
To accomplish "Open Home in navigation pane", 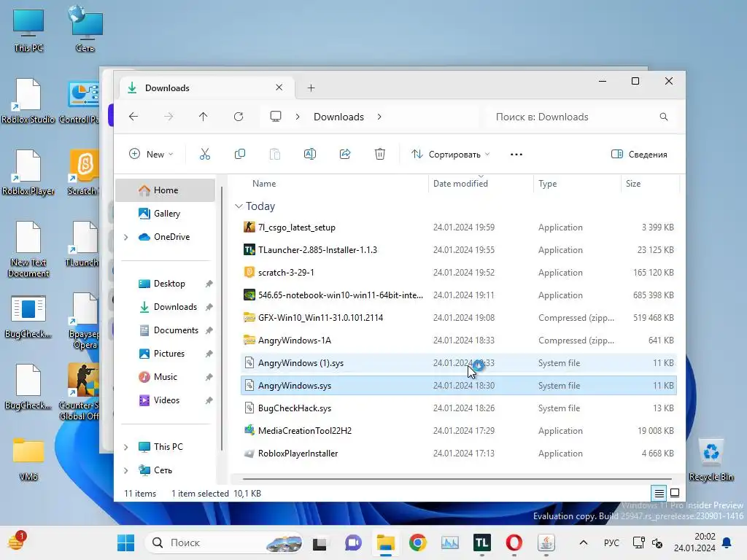I will (166, 190).
